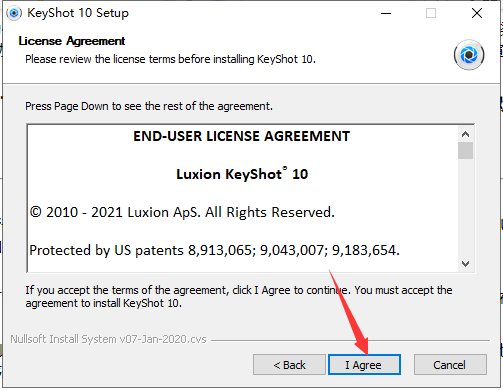Click the license scrollbar up arrow

(465, 134)
